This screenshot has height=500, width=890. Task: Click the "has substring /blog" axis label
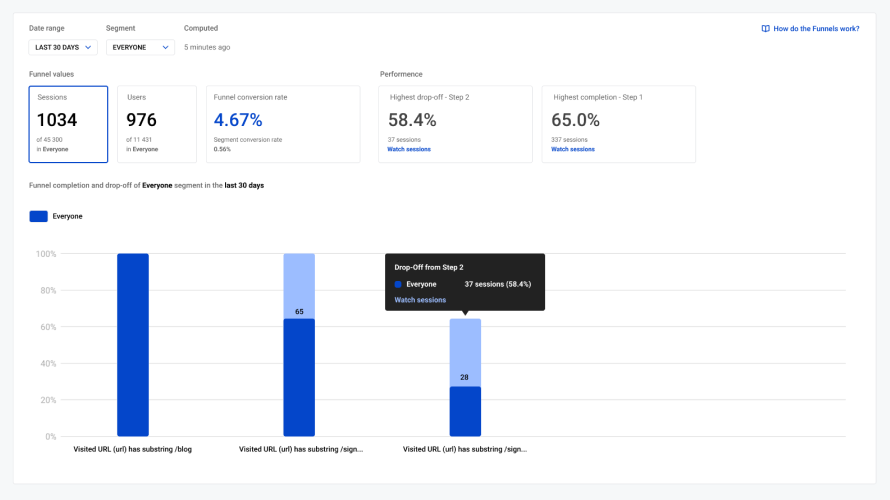click(133, 450)
